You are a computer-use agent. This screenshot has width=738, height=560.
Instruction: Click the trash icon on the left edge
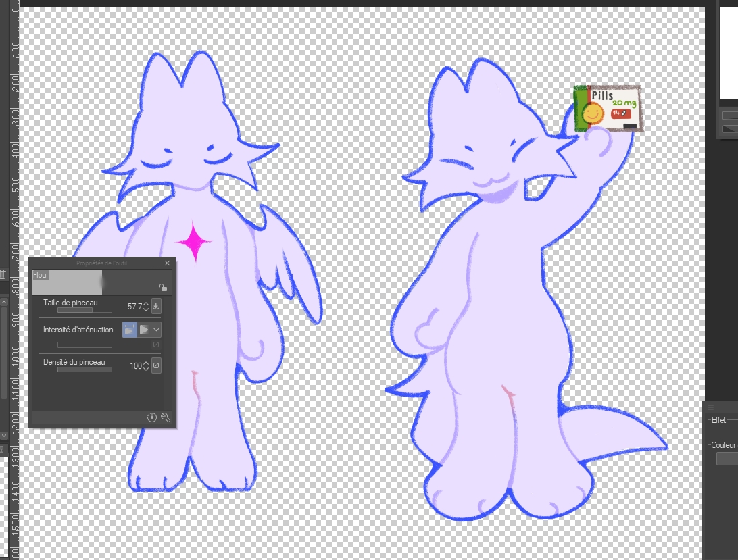3,274
